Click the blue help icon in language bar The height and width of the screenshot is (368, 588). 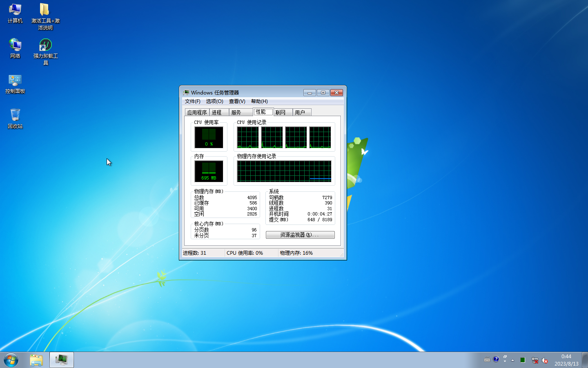[x=496, y=359]
